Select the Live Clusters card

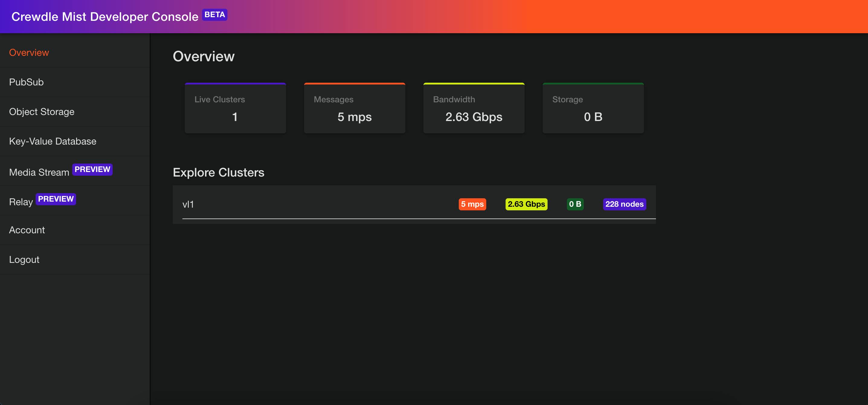(235, 108)
